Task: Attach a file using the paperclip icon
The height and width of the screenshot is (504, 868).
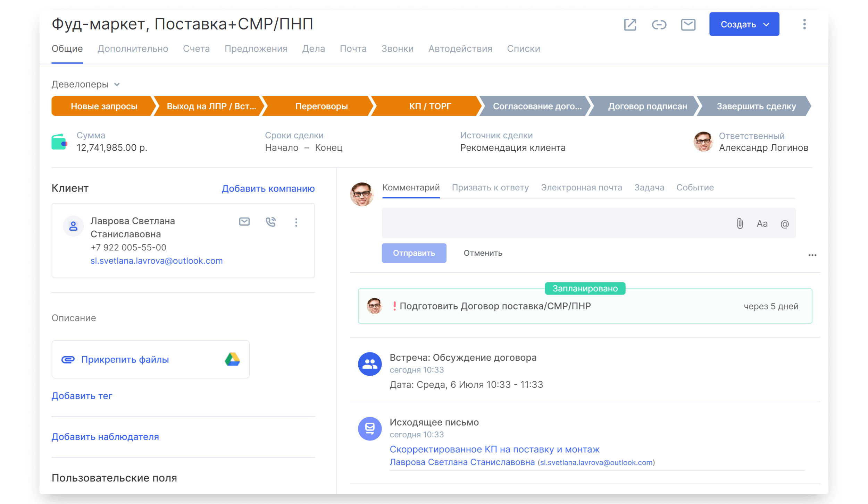Action: (740, 224)
